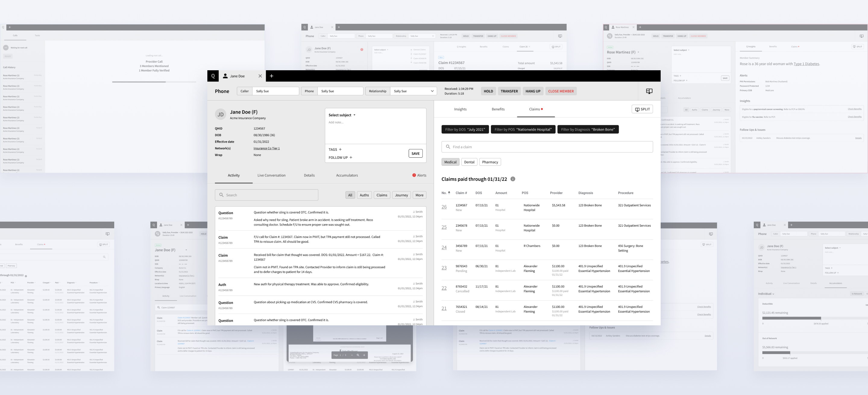Click the Q queue icon

213,76
